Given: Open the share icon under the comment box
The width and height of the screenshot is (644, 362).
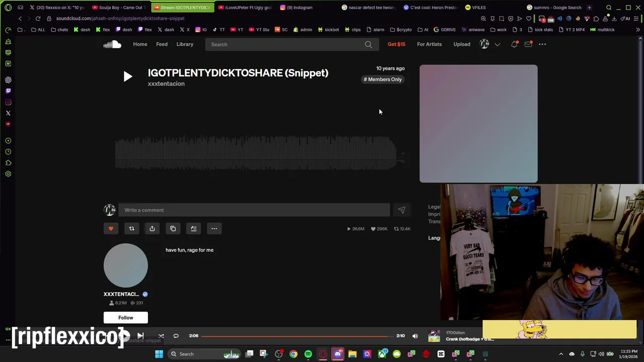Looking at the screenshot, I should click(x=152, y=229).
